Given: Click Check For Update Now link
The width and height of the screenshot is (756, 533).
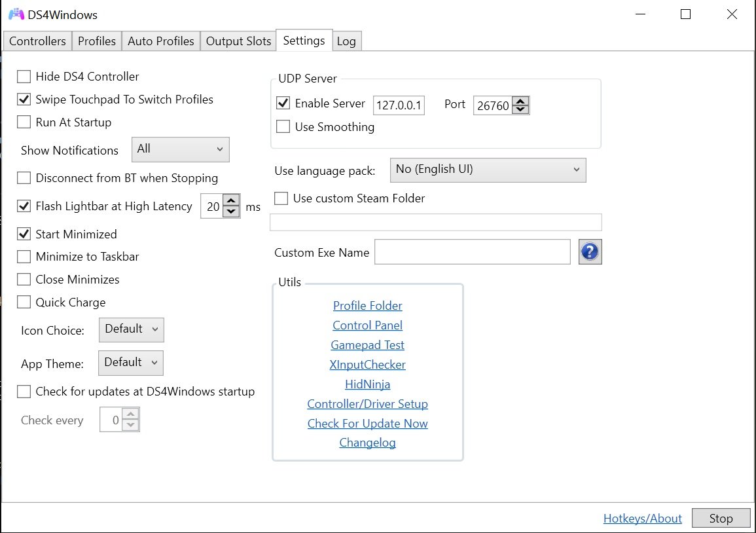Looking at the screenshot, I should (x=367, y=424).
